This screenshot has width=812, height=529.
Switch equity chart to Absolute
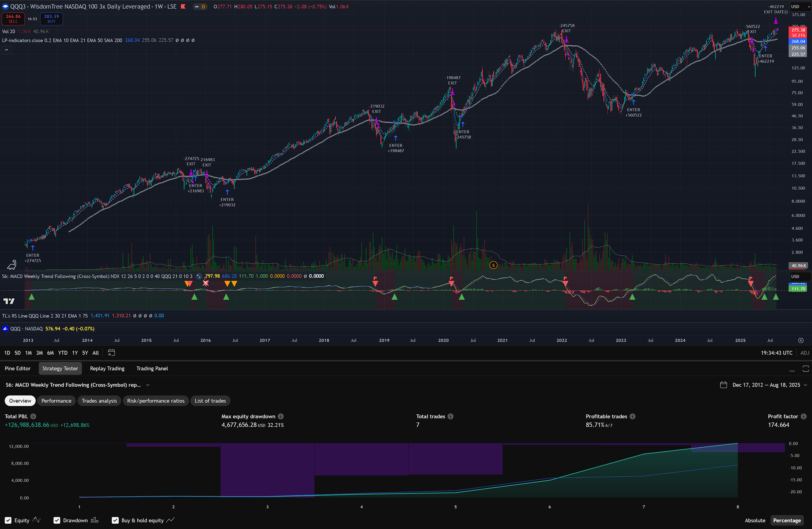(755, 520)
